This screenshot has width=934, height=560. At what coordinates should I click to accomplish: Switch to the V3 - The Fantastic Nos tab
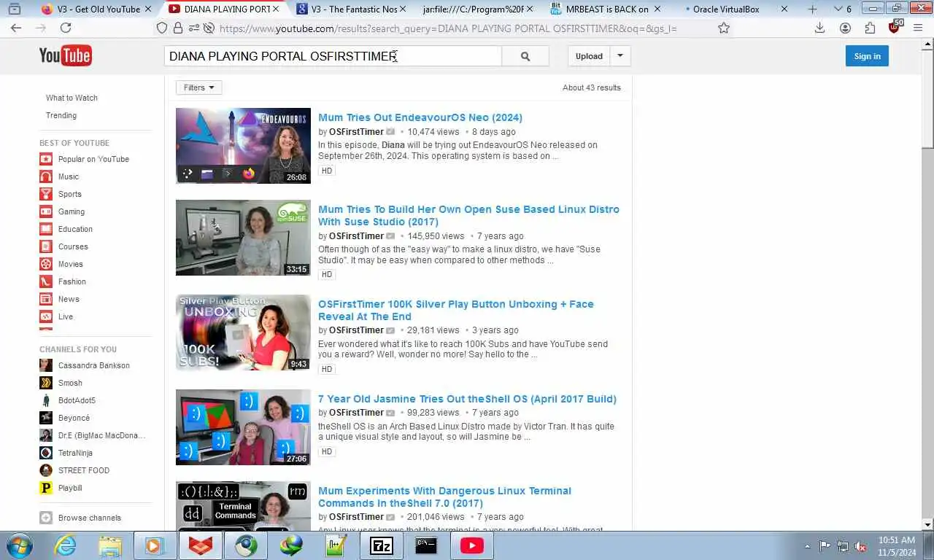[x=352, y=9]
